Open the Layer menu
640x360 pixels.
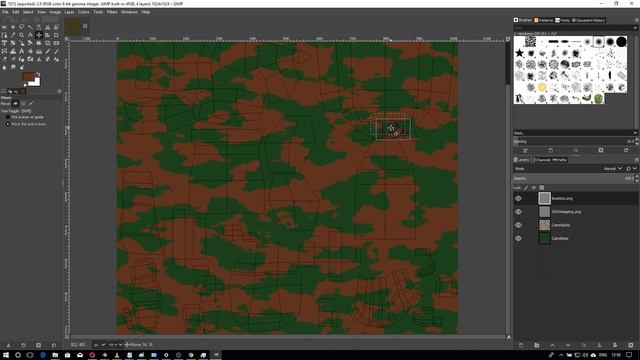(x=69, y=12)
